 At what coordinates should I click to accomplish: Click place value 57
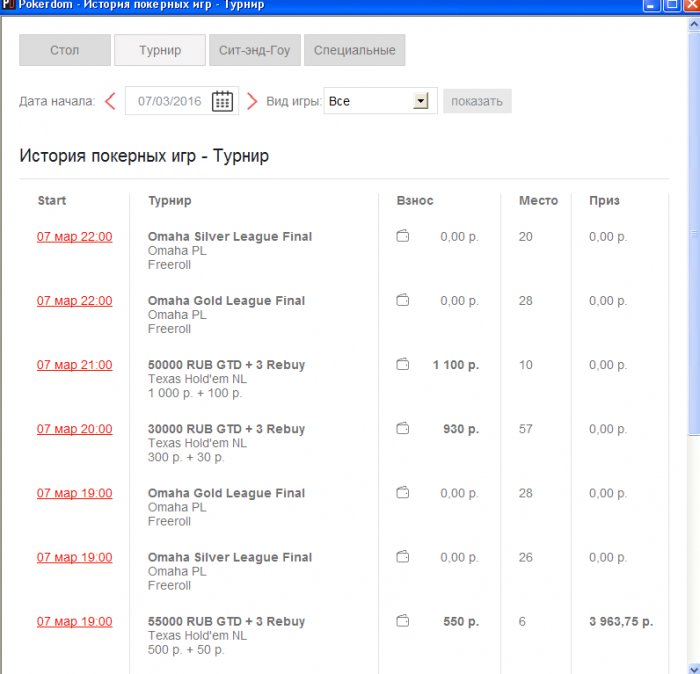pyautogui.click(x=525, y=429)
